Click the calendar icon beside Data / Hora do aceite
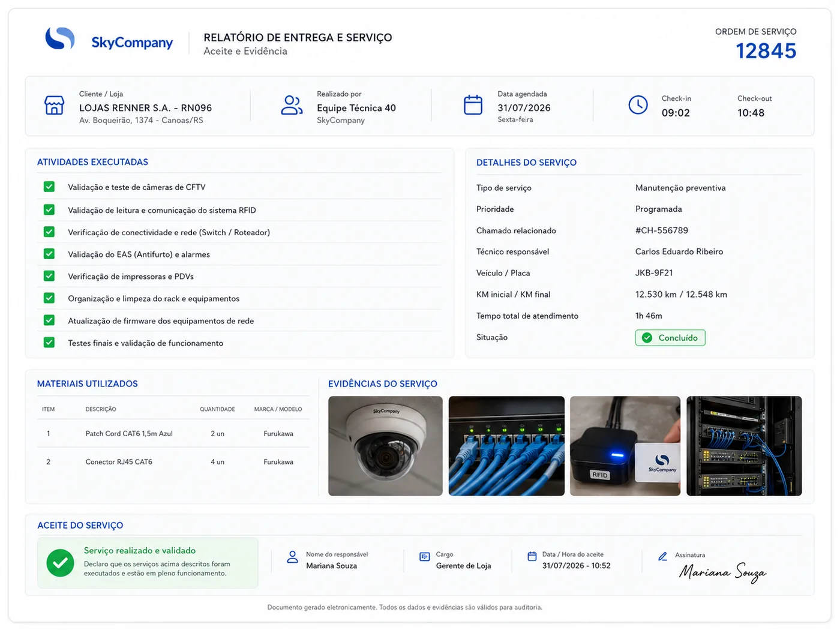840x630 pixels. (532, 556)
